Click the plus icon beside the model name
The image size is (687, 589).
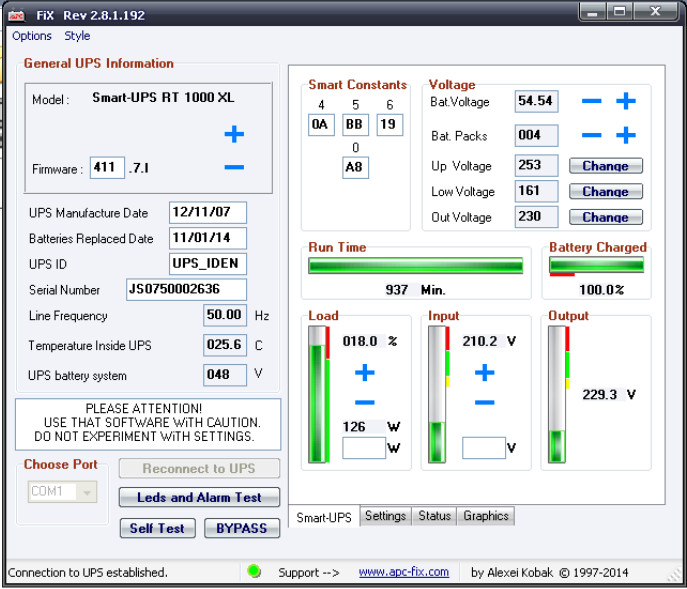[x=234, y=134]
